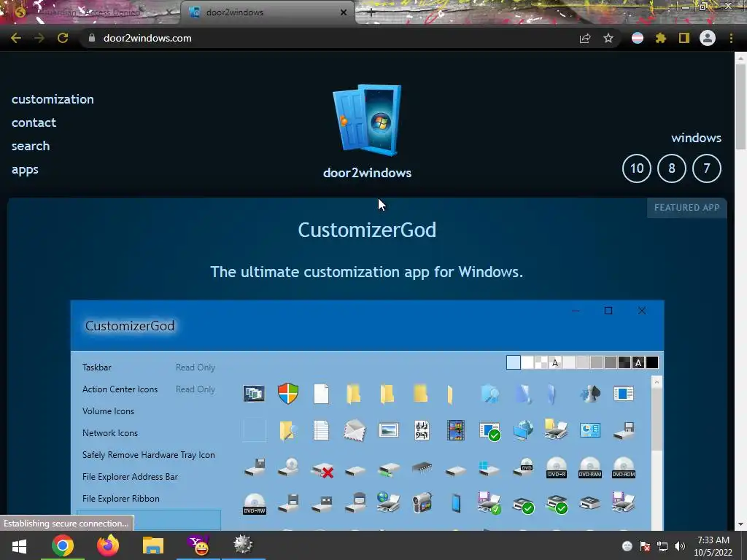Select File Explorer Address Bar entry

tap(130, 477)
